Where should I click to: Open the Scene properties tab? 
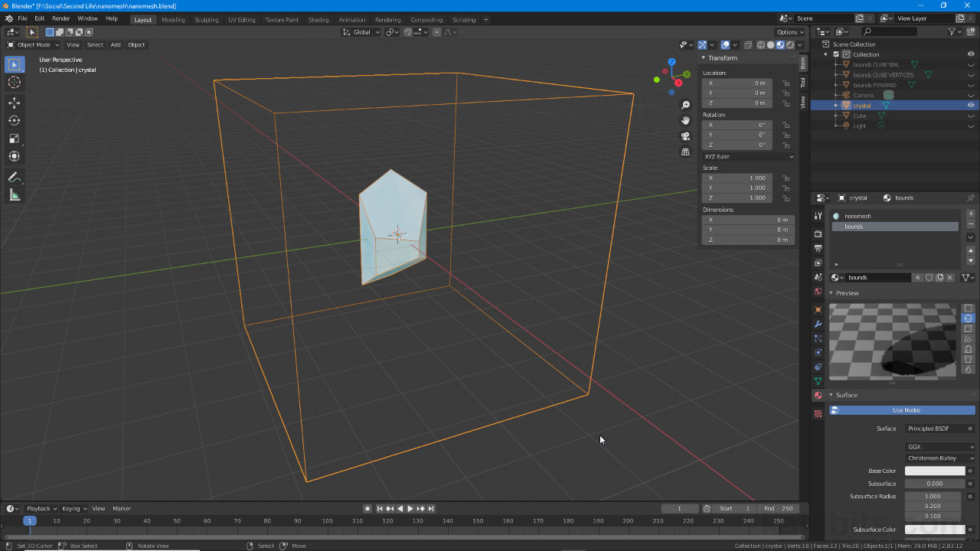[x=818, y=277]
